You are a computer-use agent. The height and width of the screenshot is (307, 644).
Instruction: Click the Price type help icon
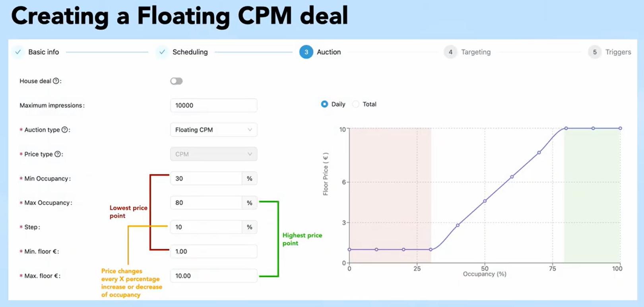pos(58,154)
